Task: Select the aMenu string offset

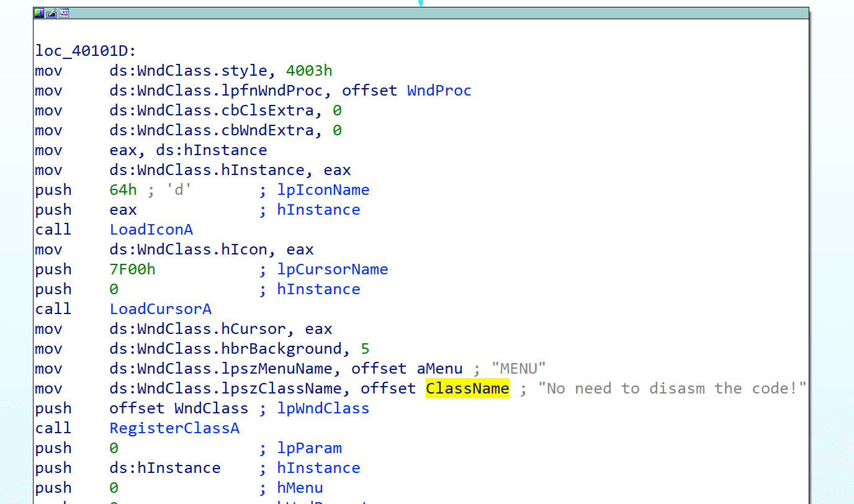Action: click(x=439, y=369)
